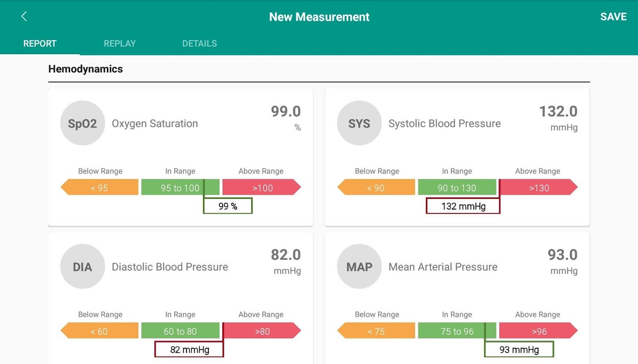Tap the MAP circle icon
This screenshot has height=364, width=638.
[359, 267]
